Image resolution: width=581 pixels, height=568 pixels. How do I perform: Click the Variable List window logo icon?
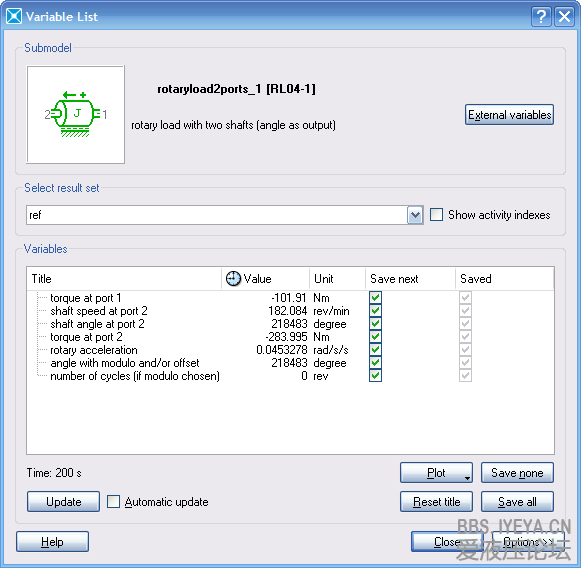(x=14, y=16)
